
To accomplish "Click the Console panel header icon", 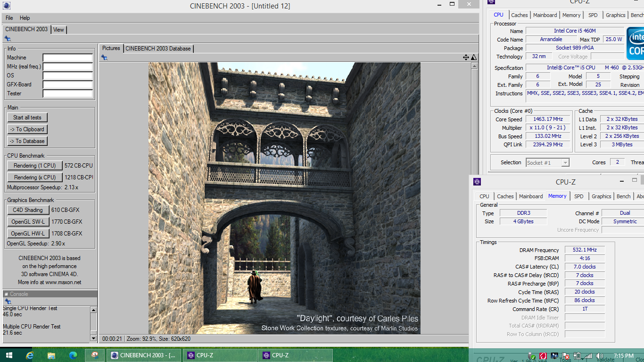I will tap(7, 294).
